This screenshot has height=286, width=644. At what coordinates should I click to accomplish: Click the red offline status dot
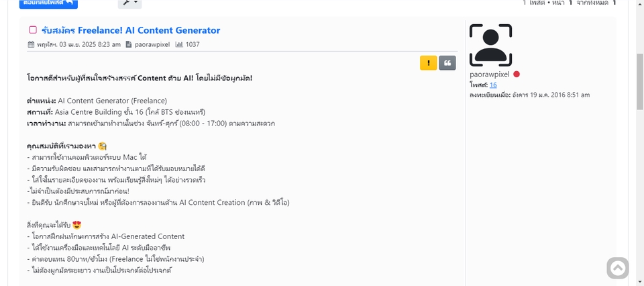(x=517, y=75)
